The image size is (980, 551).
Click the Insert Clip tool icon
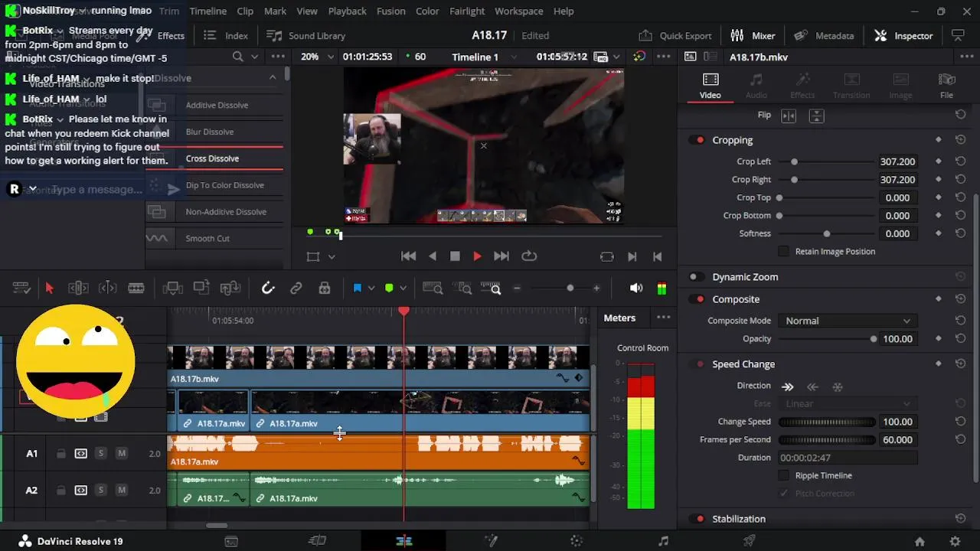click(172, 289)
